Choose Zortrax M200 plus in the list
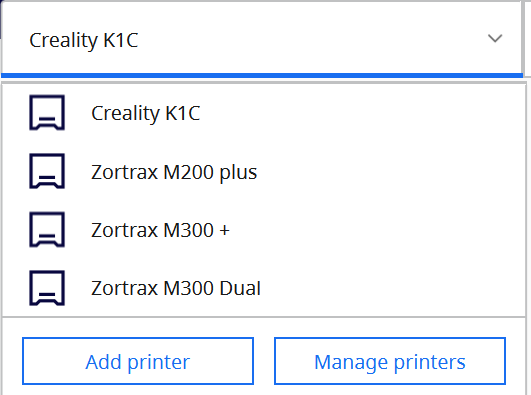Screen dimensions: 531x395 [263, 171]
